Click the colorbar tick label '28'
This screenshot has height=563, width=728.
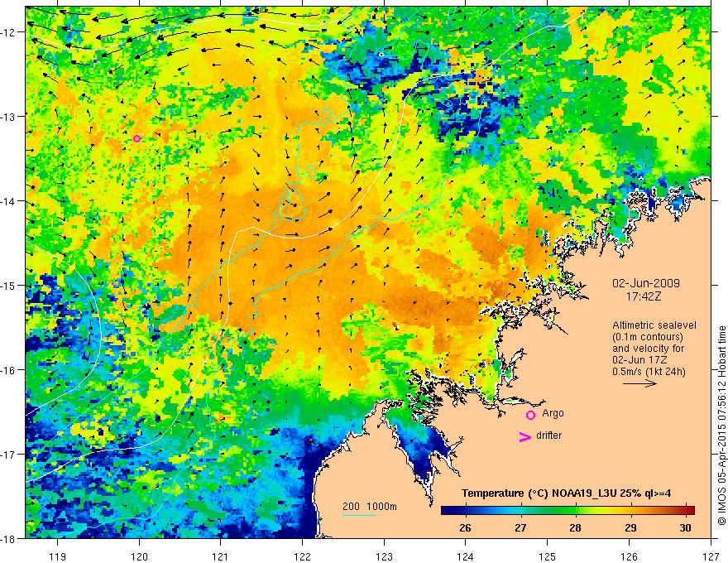tap(575, 528)
